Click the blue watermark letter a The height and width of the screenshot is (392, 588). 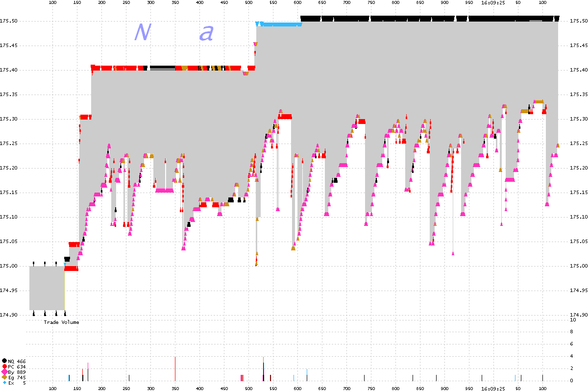207,33
